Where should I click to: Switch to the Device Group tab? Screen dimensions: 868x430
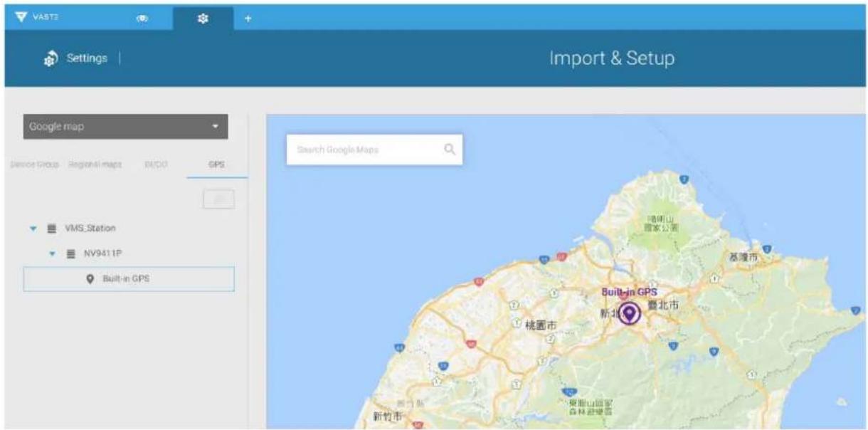click(34, 164)
